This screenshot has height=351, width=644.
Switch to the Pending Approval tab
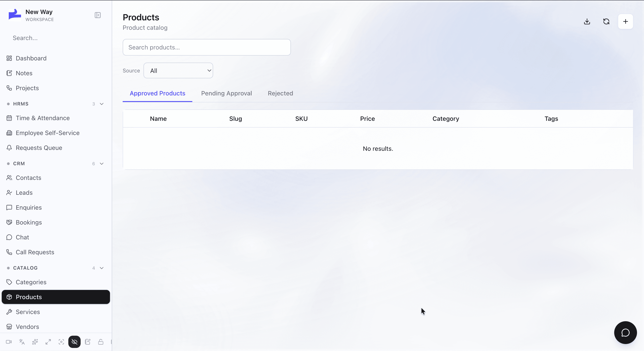tap(226, 93)
